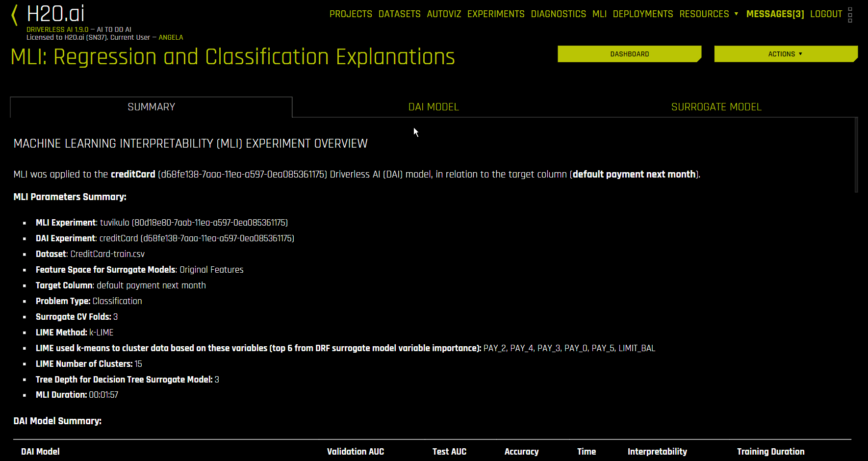Viewport: 868px width, 461px height.
Task: Click the ANGELA current user name
Action: (x=171, y=37)
